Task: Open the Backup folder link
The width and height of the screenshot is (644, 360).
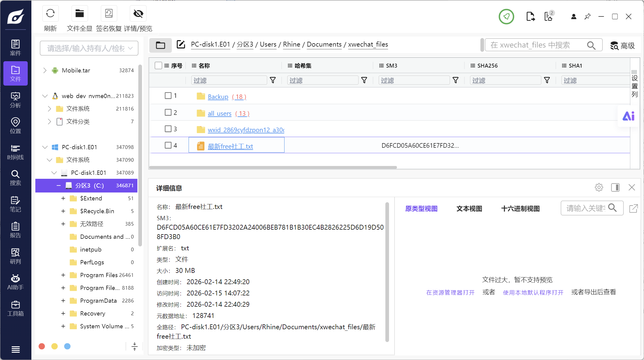Action: point(218,97)
